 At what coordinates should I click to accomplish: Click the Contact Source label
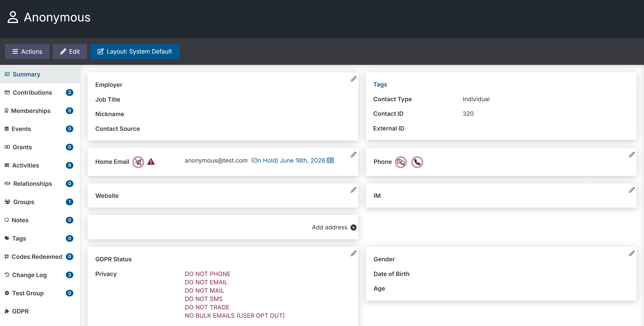118,129
